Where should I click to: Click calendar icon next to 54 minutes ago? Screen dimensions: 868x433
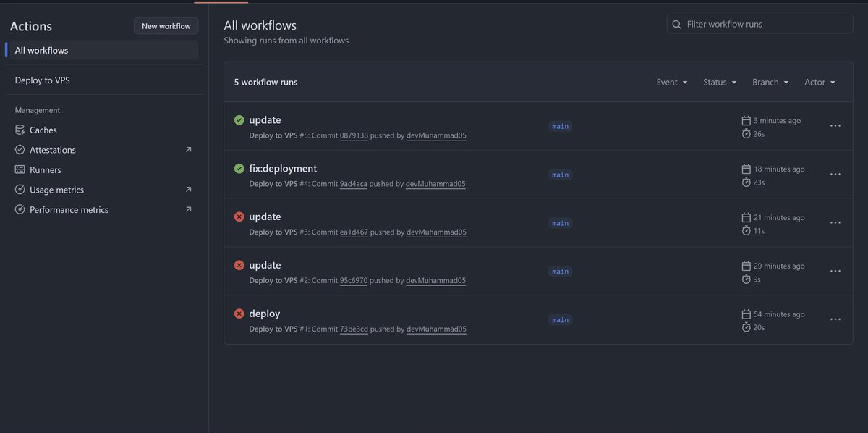pyautogui.click(x=746, y=314)
